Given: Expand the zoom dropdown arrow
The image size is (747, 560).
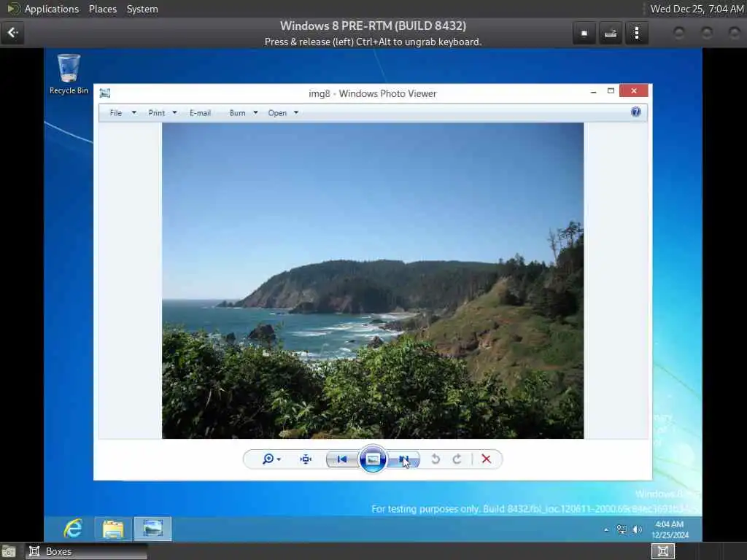Looking at the screenshot, I should coord(279,459).
